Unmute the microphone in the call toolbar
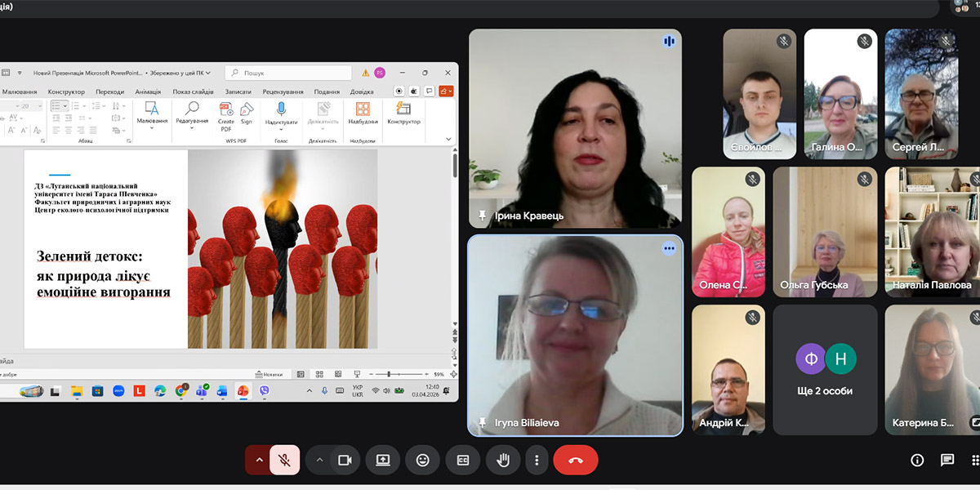 pyautogui.click(x=284, y=460)
